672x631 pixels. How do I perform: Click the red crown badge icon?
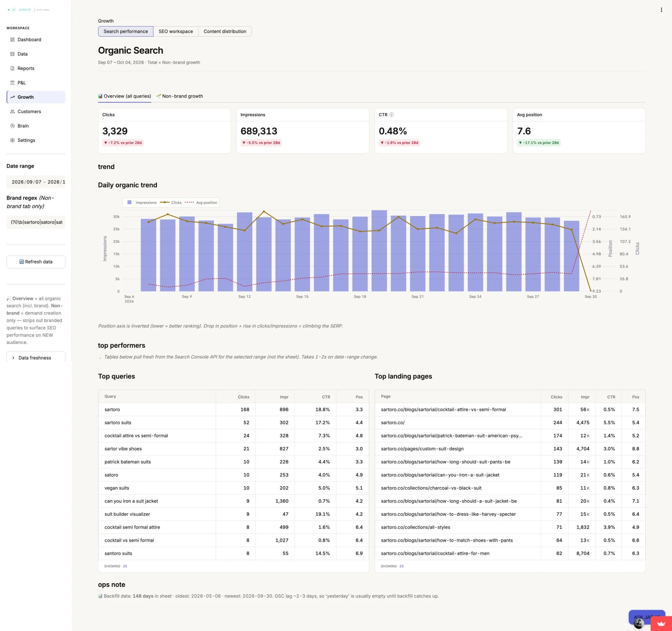pyautogui.click(x=661, y=624)
